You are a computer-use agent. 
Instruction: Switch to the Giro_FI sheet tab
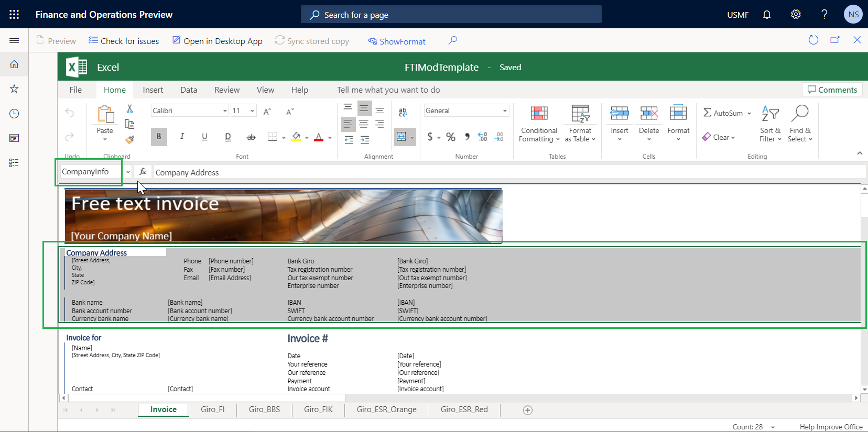pos(212,409)
